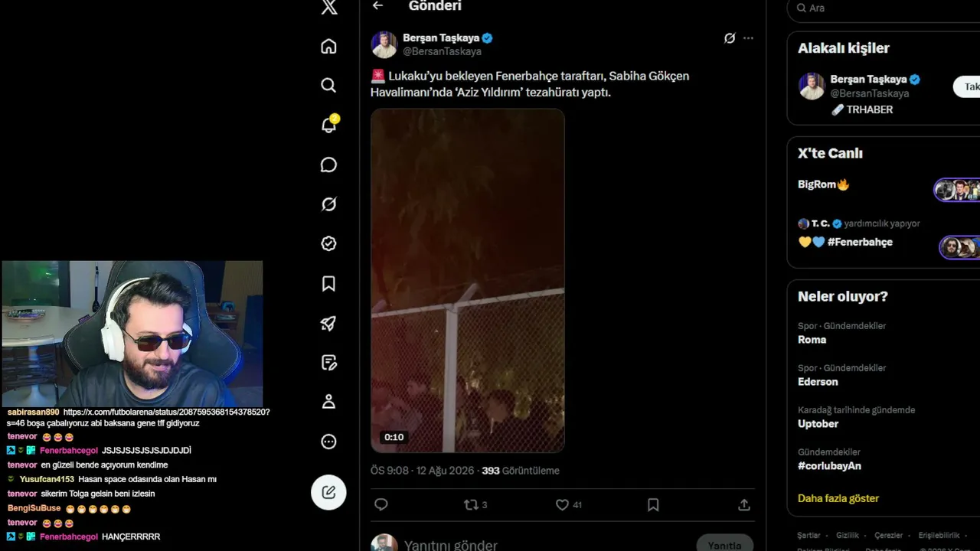The image size is (980, 551).
Task: Click the streamer's webcam overlay
Action: (x=132, y=334)
